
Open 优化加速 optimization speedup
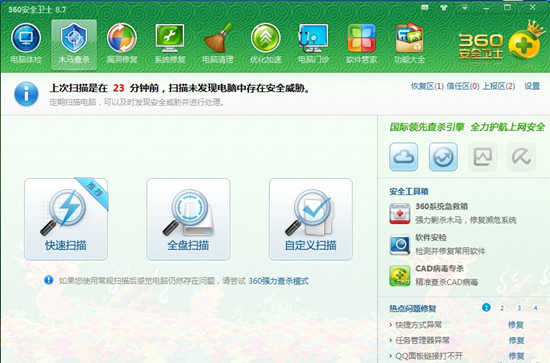tap(266, 44)
